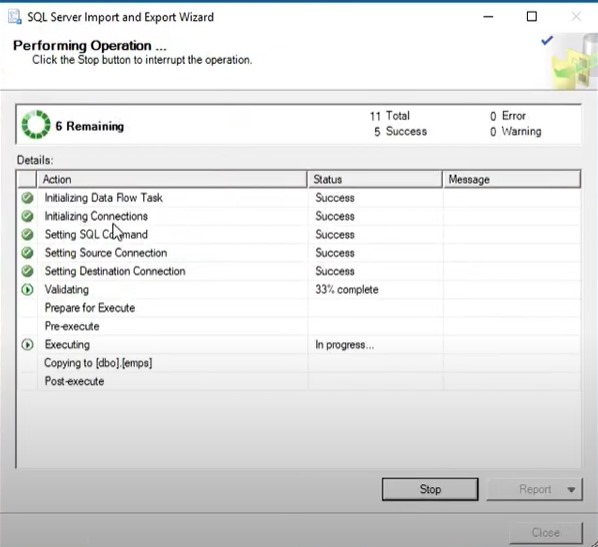Select the Post-execute row
The image size is (598, 547).
299,381
